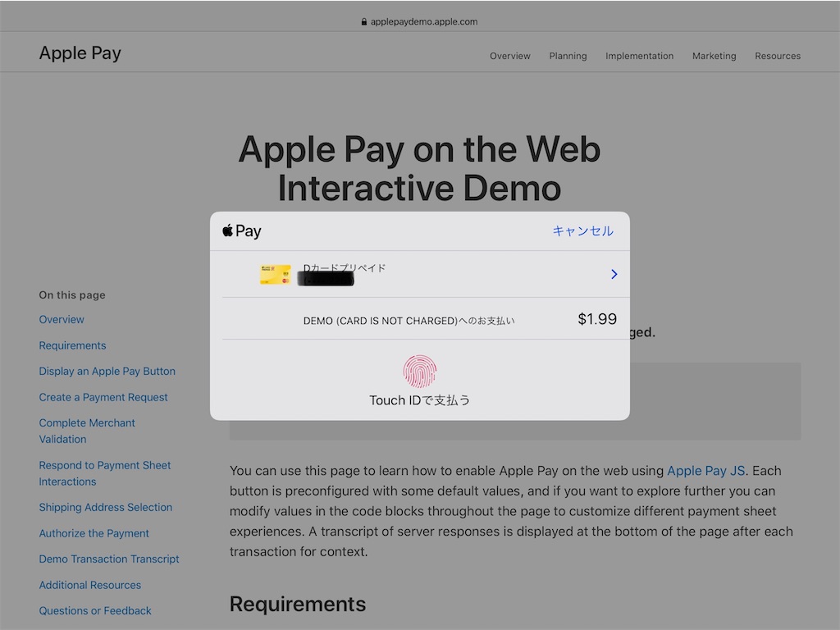Click the Requirements heading
The image size is (840, 630).
(x=298, y=605)
